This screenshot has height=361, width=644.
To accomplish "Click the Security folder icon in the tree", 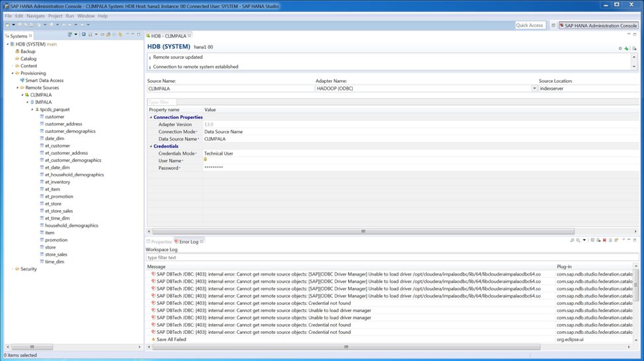I will (17, 269).
